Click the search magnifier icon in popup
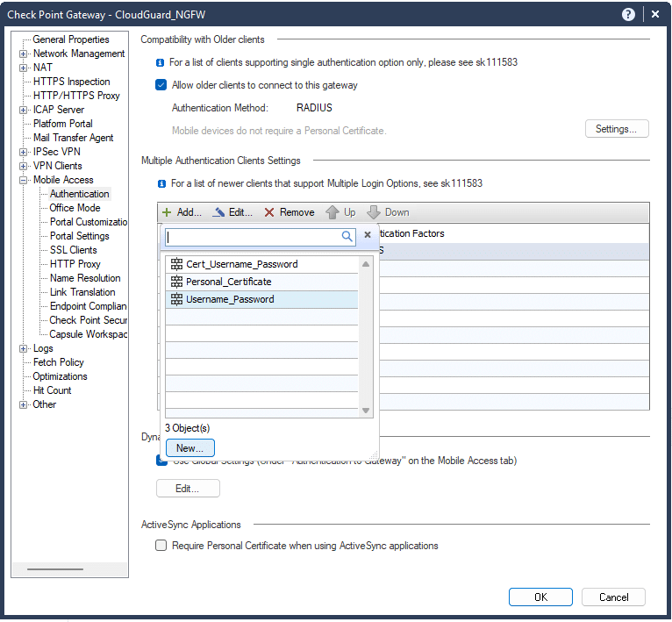 click(347, 236)
